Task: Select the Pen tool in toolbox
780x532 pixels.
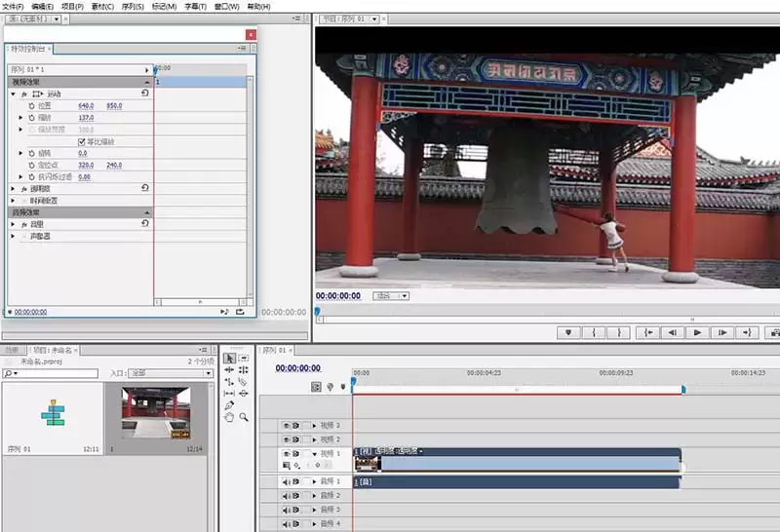Action: 229,405
